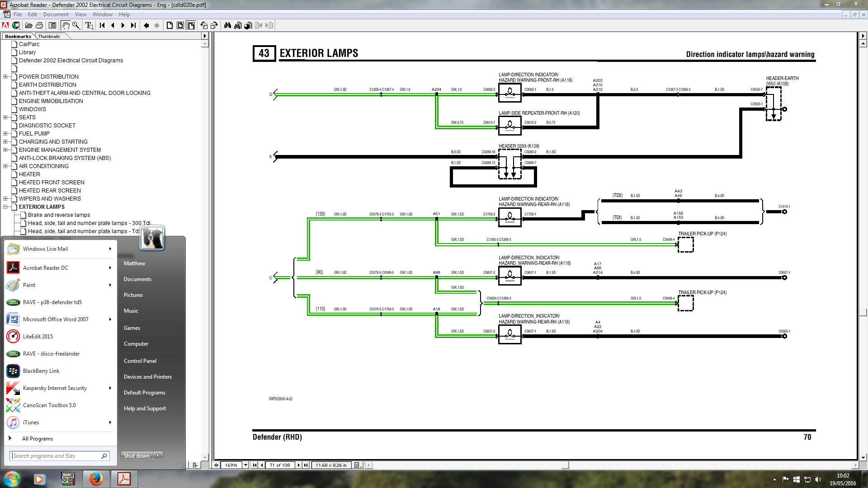Open Brake and reverse lamps bookmark
The image size is (868, 488).
[59, 215]
